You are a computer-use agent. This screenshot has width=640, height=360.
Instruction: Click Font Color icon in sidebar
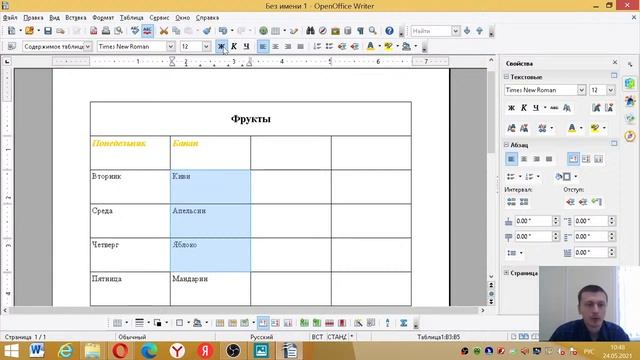572,128
